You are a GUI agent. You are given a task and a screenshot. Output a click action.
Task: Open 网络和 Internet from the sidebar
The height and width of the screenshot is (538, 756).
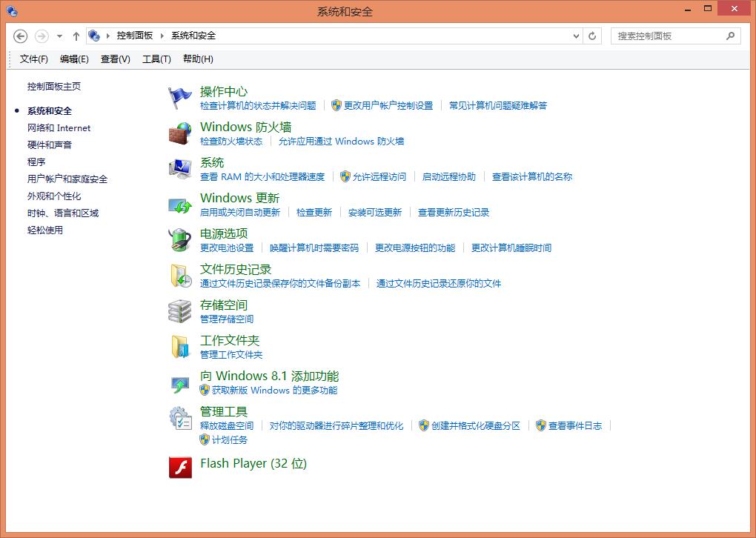(x=59, y=127)
